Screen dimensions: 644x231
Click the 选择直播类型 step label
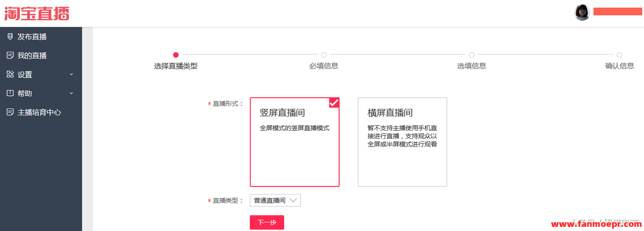176,66
